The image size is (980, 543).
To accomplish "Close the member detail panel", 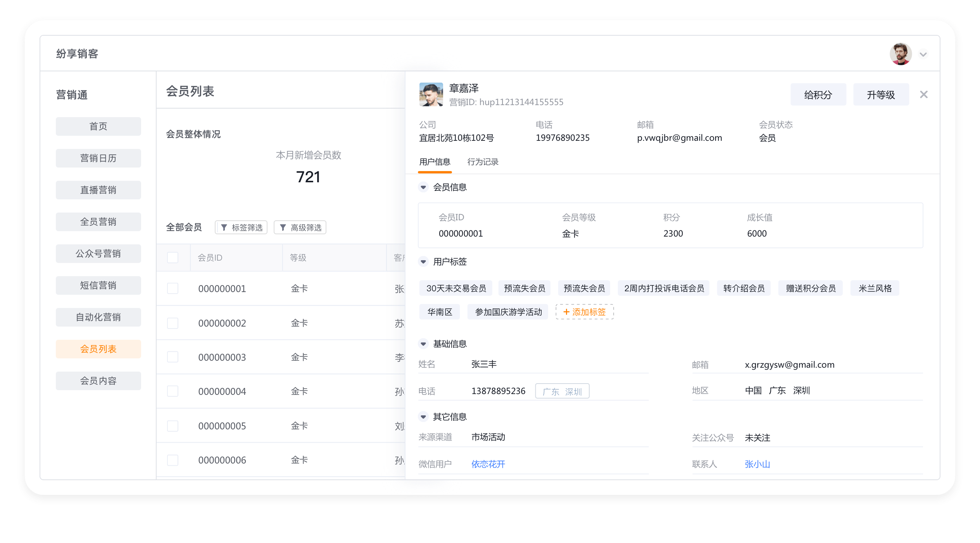I will (923, 95).
